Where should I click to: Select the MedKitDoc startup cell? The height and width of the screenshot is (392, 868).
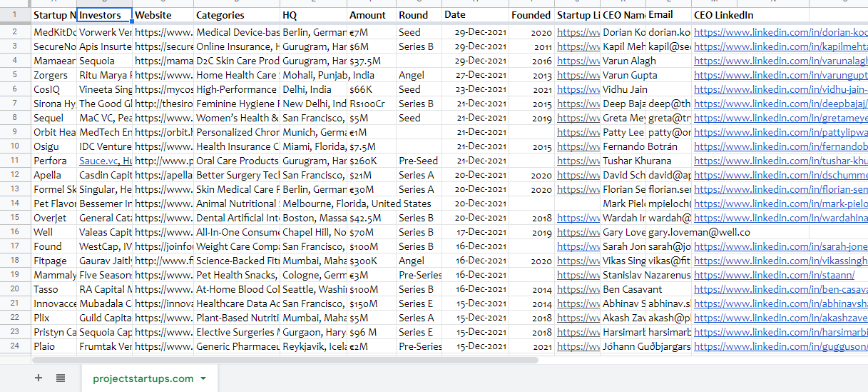(x=54, y=32)
